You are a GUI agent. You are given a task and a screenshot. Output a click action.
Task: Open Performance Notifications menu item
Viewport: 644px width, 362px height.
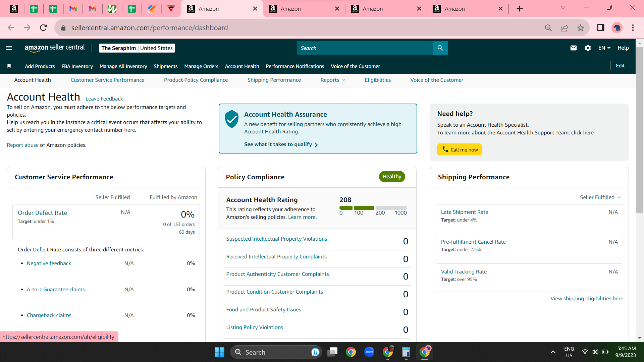(295, 66)
